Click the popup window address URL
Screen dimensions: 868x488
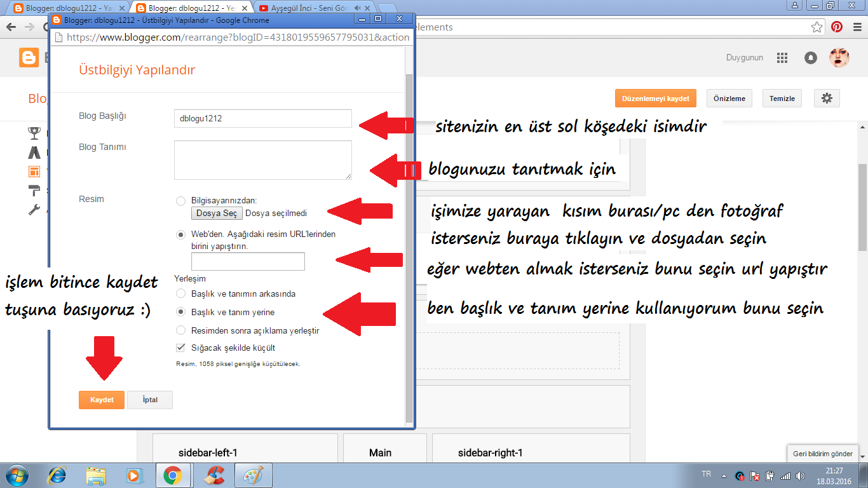[x=238, y=37]
